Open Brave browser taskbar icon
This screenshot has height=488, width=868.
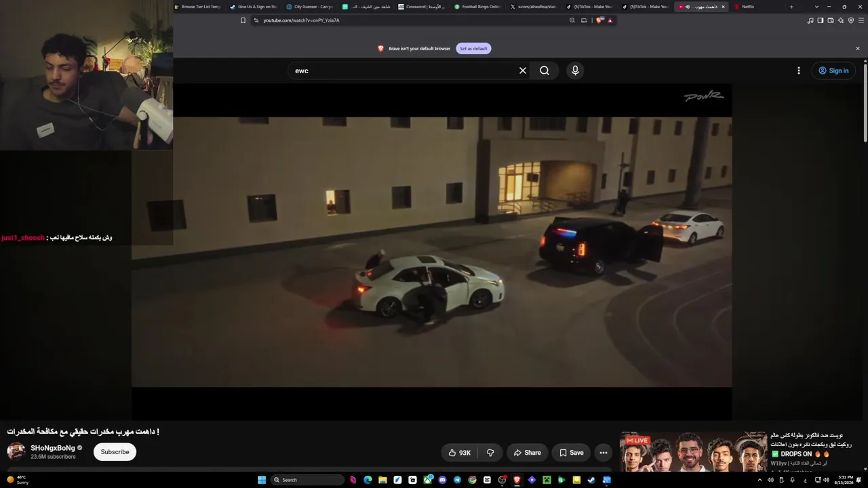point(517,480)
